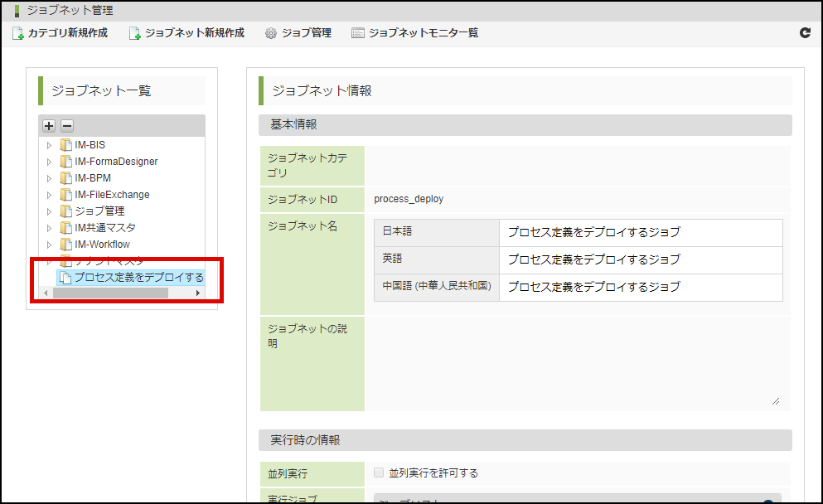Image resolution: width=823 pixels, height=504 pixels.
Task: Expand the IM-BPM category arrow
Action: [x=49, y=178]
